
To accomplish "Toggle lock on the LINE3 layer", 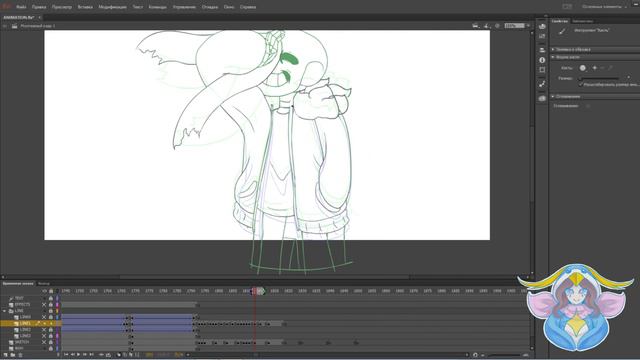I will [51, 336].
